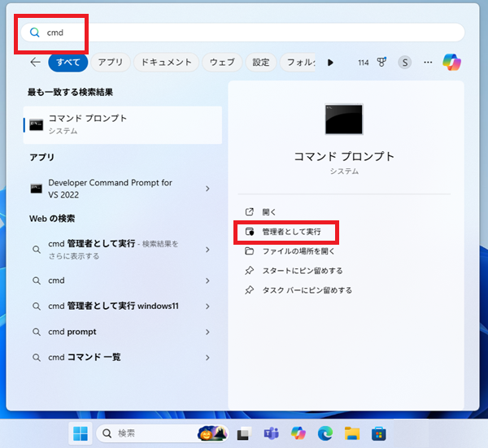Open Copilot from search panel header

[x=452, y=63]
